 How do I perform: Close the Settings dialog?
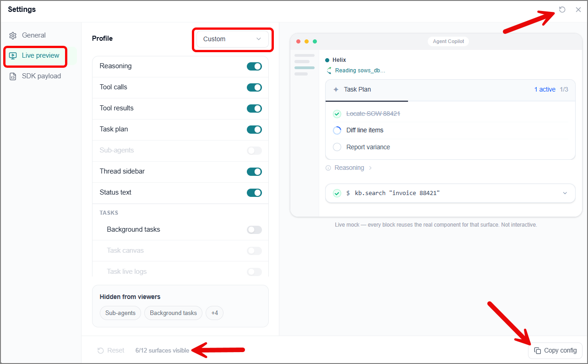[578, 10]
